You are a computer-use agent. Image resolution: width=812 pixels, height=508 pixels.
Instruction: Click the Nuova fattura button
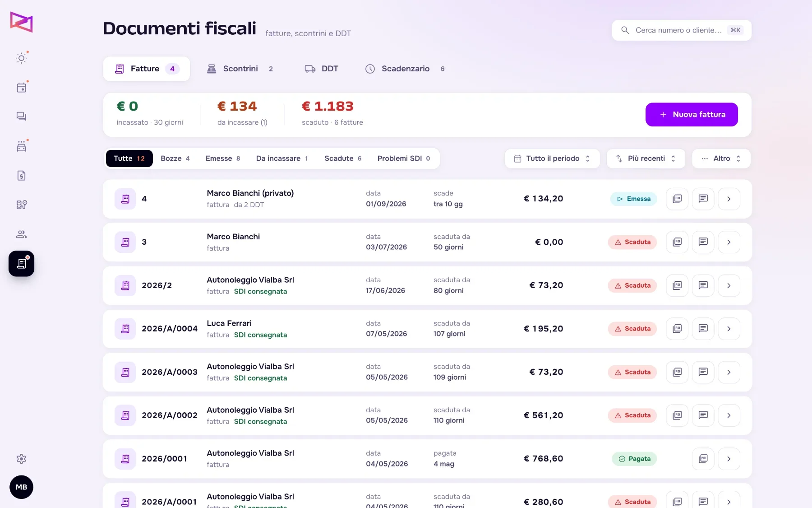tap(692, 115)
